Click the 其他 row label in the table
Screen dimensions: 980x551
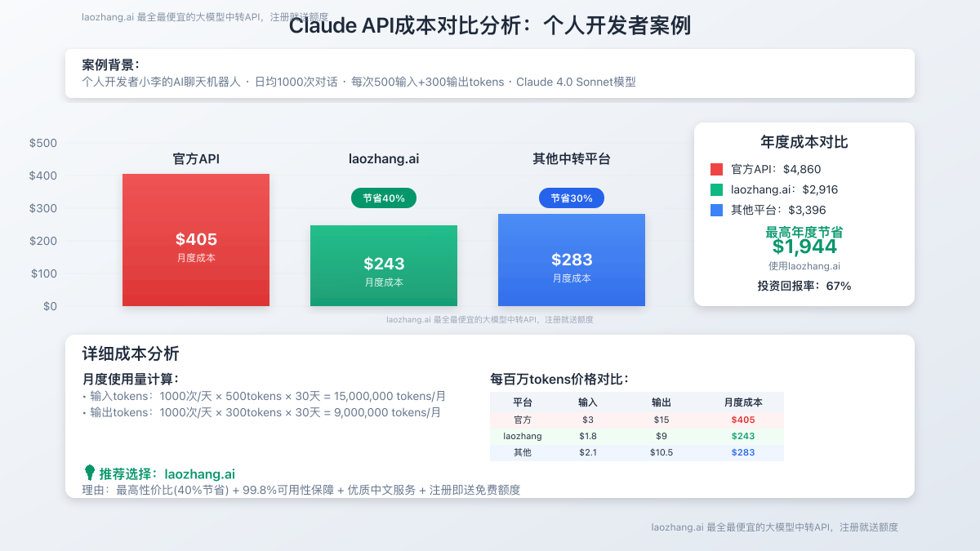523,452
